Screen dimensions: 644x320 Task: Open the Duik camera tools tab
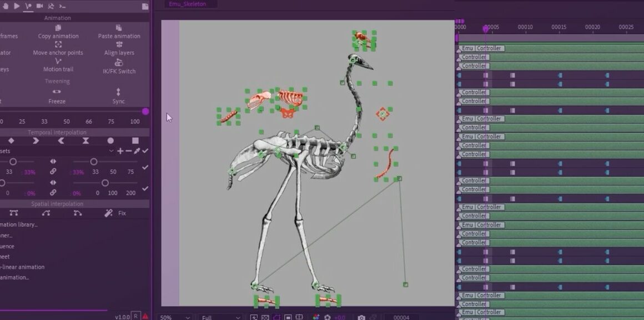pos(39,6)
